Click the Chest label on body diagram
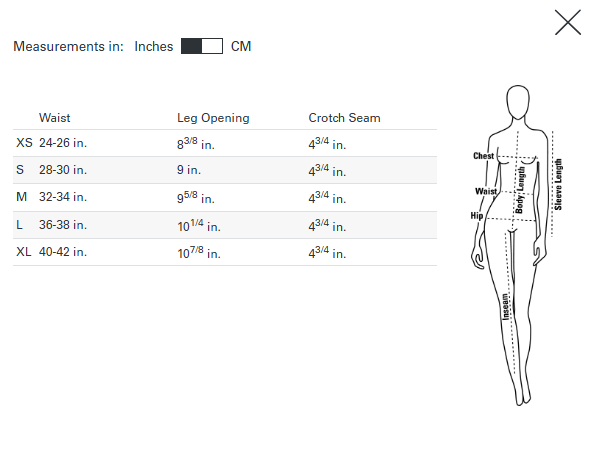597x465 pixels. point(484,156)
